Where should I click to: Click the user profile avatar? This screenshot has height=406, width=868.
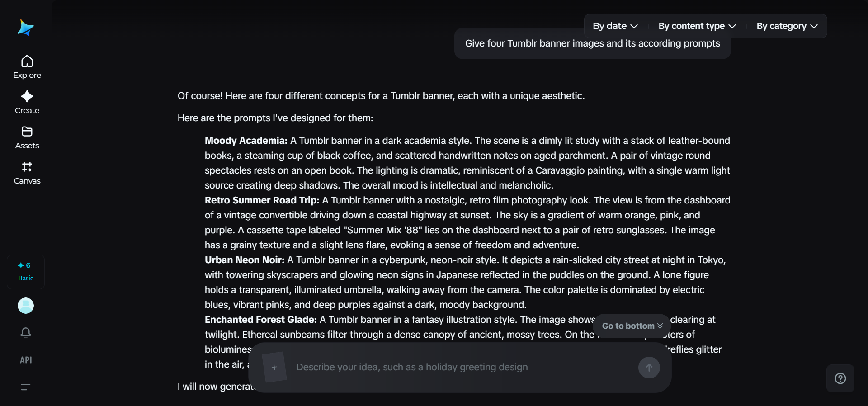pyautogui.click(x=26, y=306)
